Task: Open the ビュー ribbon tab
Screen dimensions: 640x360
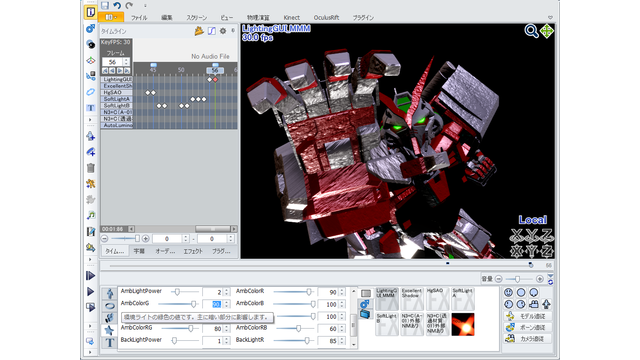Action: pyautogui.click(x=227, y=18)
